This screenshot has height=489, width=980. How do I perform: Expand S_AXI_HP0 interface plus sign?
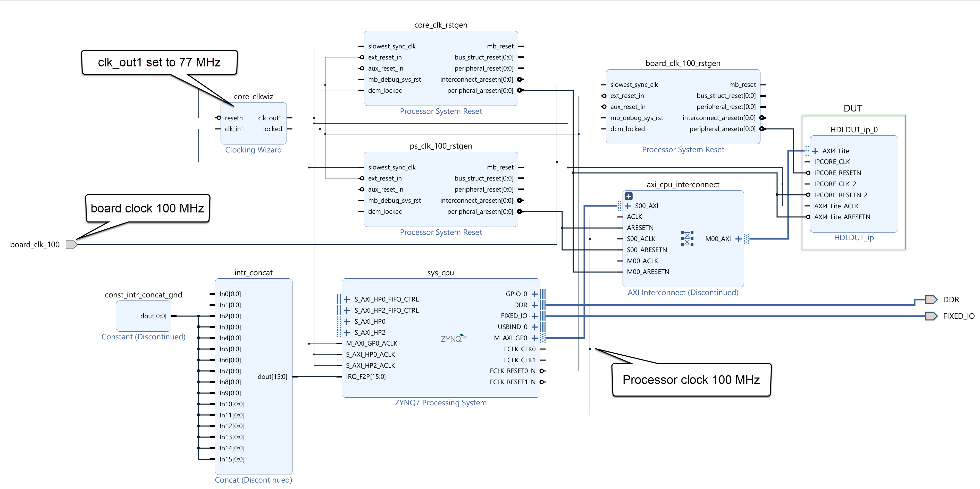point(347,321)
